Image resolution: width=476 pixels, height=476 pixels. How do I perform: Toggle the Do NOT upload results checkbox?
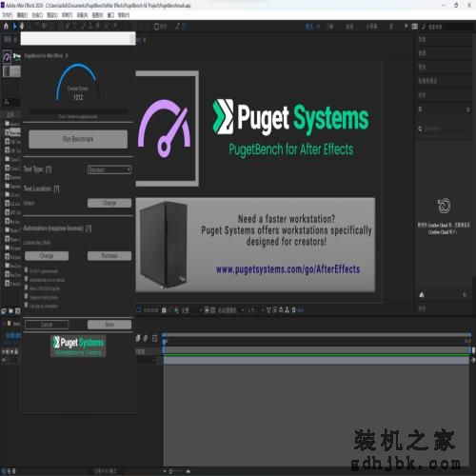point(27,270)
